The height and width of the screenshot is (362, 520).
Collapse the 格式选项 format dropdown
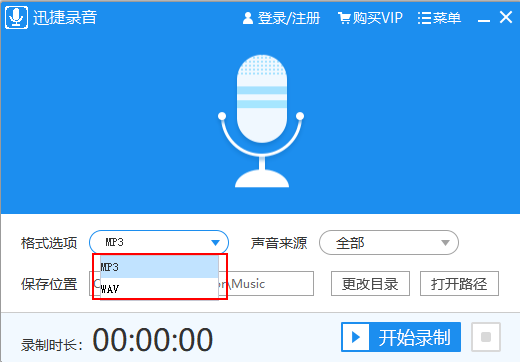[x=159, y=242]
